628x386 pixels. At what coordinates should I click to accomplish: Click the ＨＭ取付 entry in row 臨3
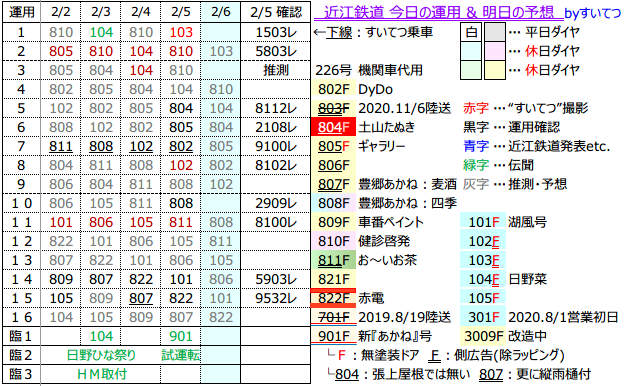pyautogui.click(x=102, y=374)
